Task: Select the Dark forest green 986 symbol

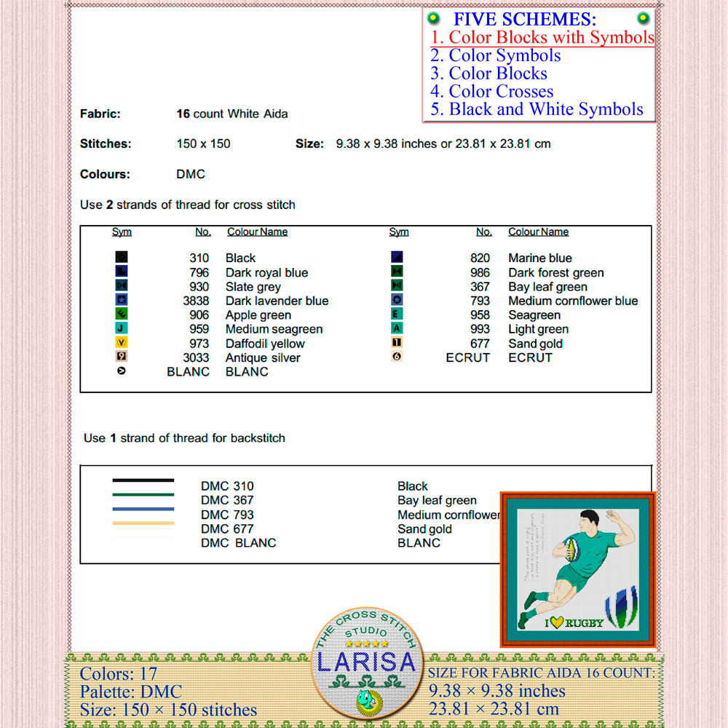Action: tap(397, 272)
